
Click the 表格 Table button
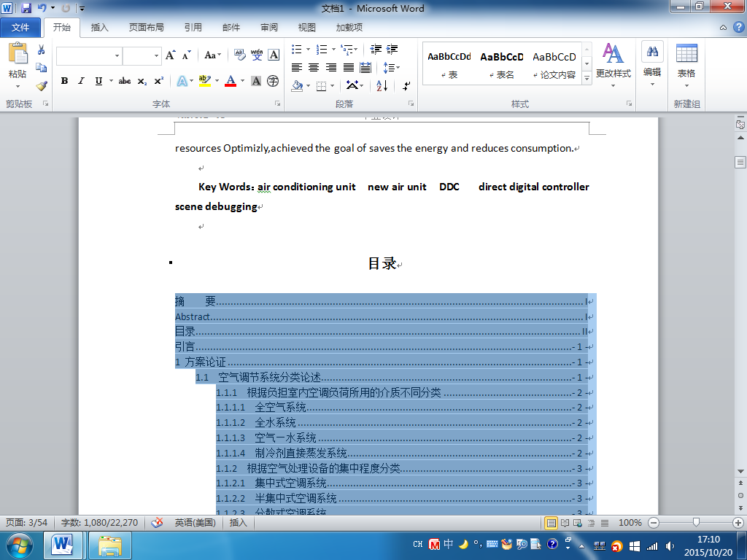click(686, 66)
